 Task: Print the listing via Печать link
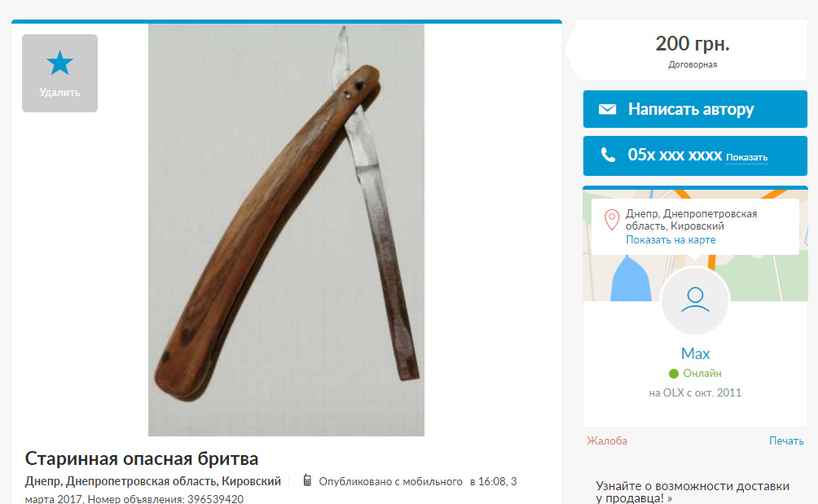click(x=786, y=441)
